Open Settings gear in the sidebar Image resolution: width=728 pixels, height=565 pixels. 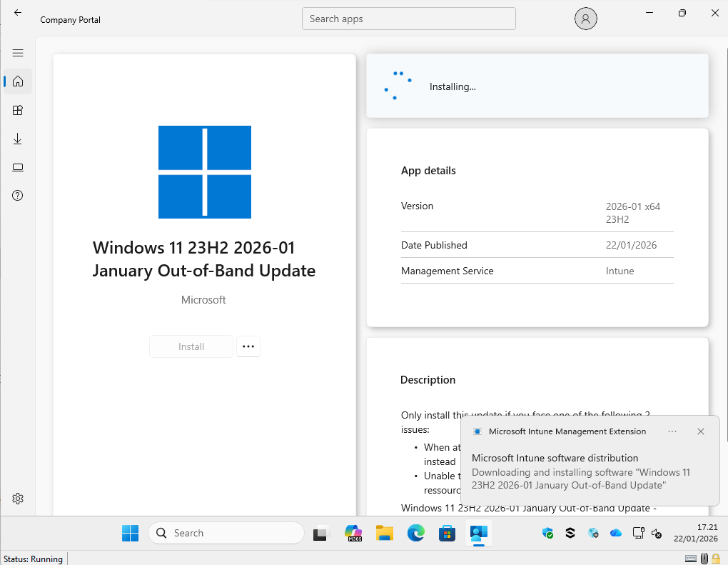coord(18,499)
